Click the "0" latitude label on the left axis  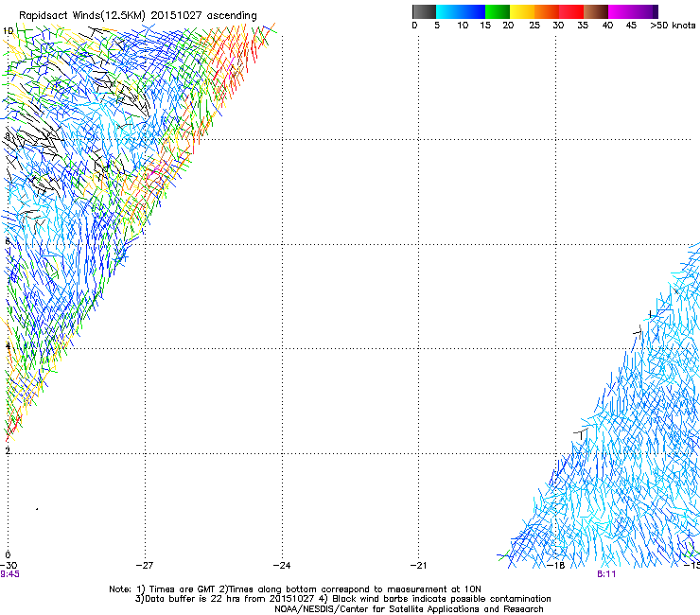(8, 555)
